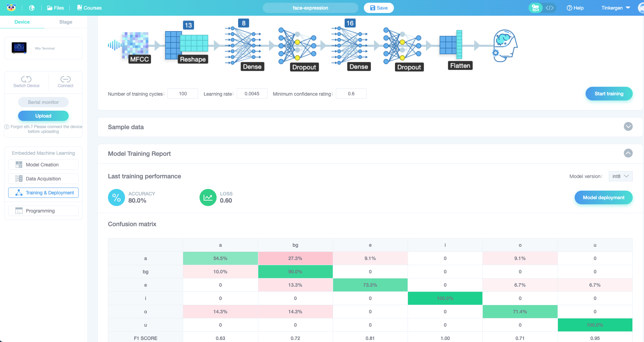Viewport: 644px width, 342px height.
Task: Click the 27.3% cell in row a
Action: tap(295, 258)
